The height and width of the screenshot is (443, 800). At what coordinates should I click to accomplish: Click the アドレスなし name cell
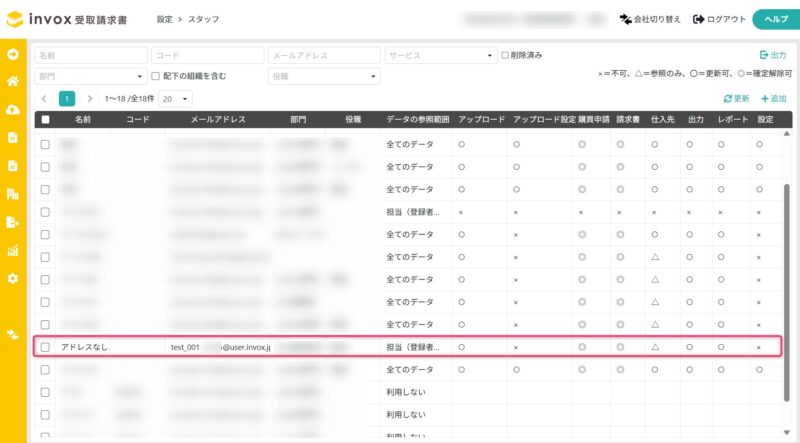point(85,347)
